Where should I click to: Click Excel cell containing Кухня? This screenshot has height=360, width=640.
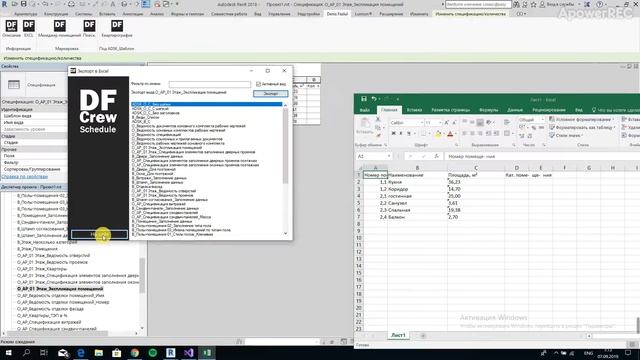417,182
